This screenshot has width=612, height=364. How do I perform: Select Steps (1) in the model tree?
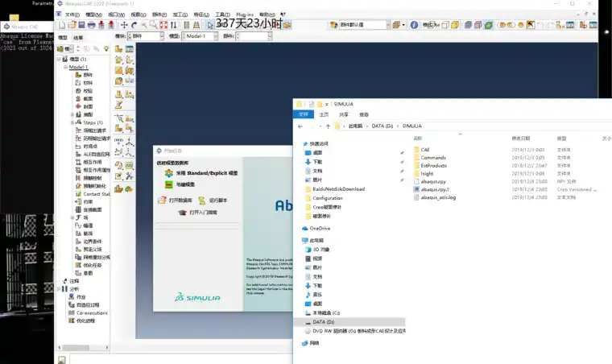93,122
